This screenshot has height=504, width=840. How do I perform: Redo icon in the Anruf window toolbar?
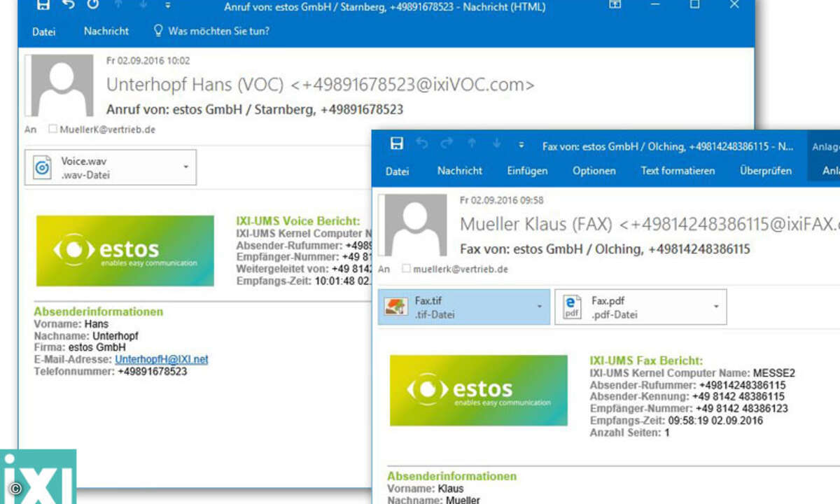click(93, 4)
